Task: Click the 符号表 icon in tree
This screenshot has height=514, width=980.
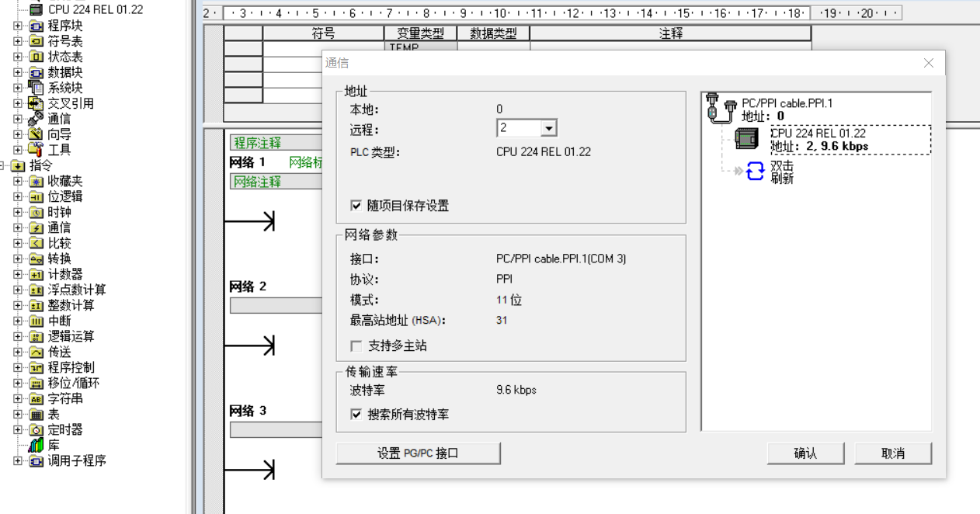Action: (x=36, y=41)
